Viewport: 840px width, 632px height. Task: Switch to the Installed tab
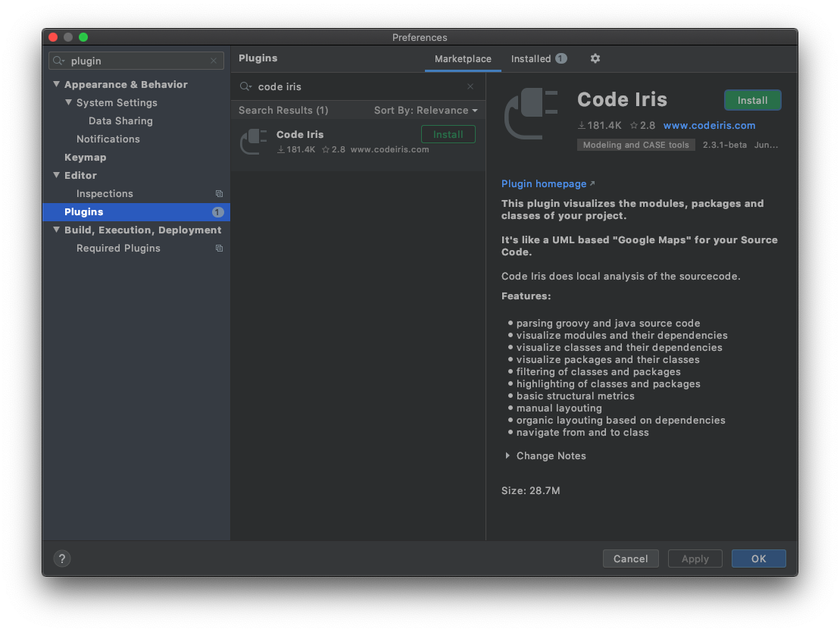tap(538, 58)
